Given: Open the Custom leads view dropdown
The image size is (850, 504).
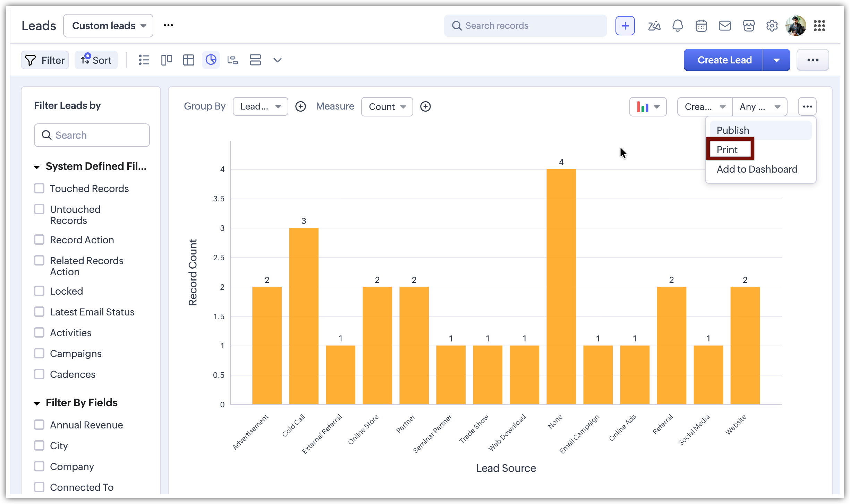Looking at the screenshot, I should [108, 26].
